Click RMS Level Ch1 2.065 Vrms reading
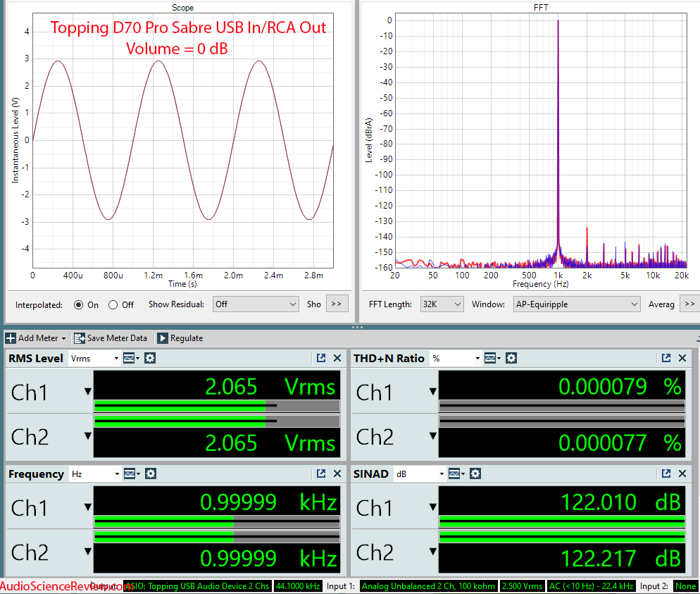This screenshot has height=594, width=700. pyautogui.click(x=270, y=387)
